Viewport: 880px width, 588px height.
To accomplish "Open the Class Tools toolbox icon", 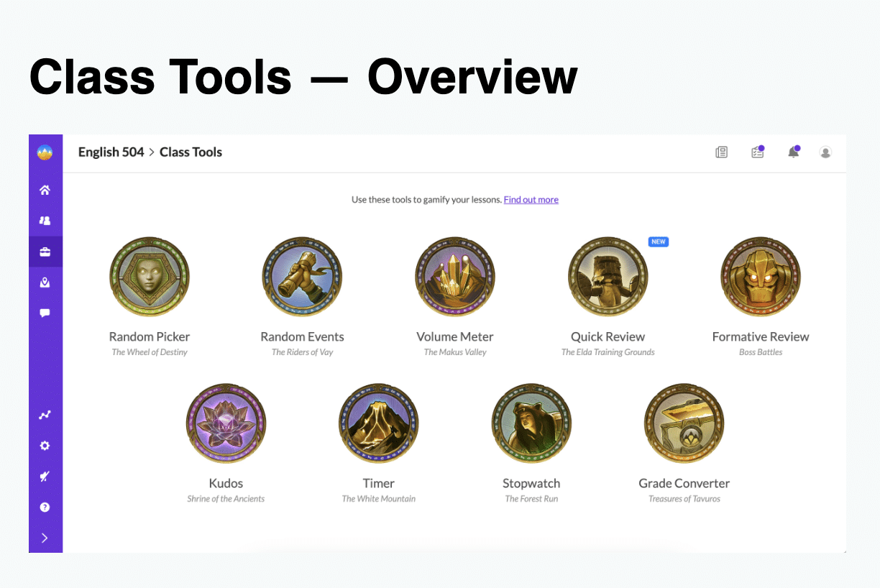I will pyautogui.click(x=45, y=251).
